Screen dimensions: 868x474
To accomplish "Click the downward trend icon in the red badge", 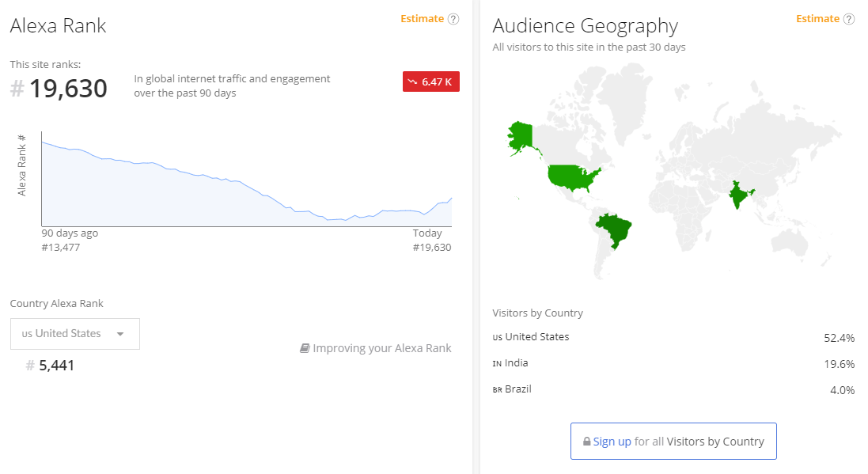I will click(412, 82).
